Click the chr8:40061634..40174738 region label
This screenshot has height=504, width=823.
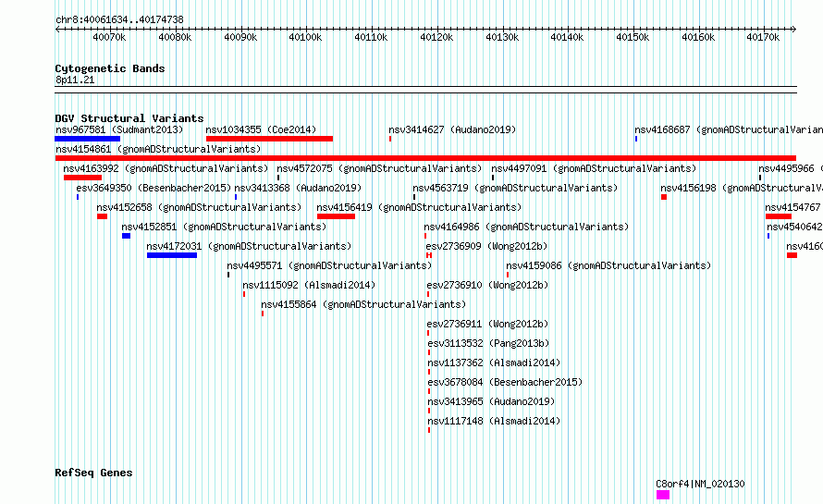pos(119,20)
